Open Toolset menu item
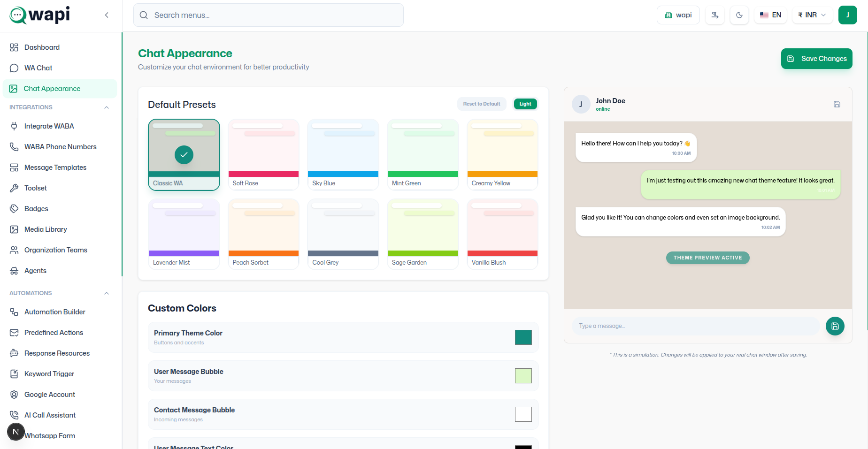The image size is (868, 449). (60, 188)
